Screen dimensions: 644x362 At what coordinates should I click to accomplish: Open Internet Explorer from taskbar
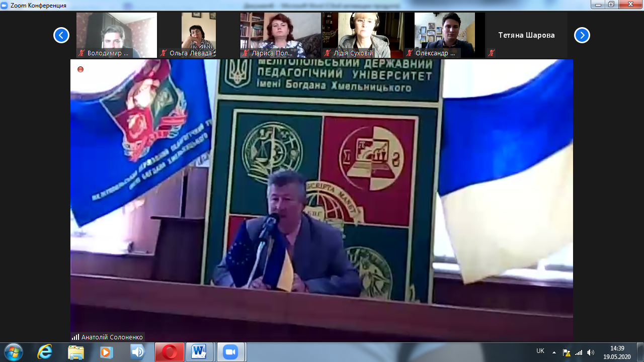(45, 352)
